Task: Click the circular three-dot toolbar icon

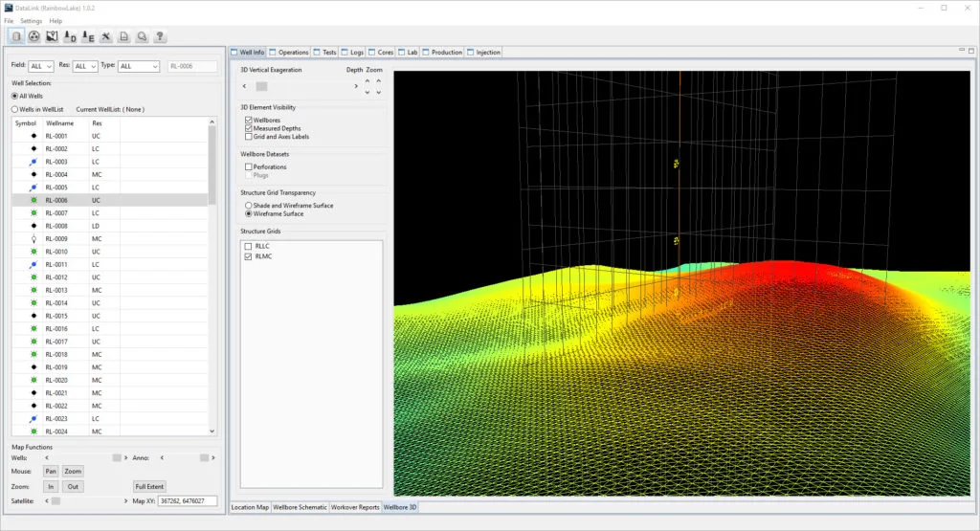Action: tap(34, 36)
